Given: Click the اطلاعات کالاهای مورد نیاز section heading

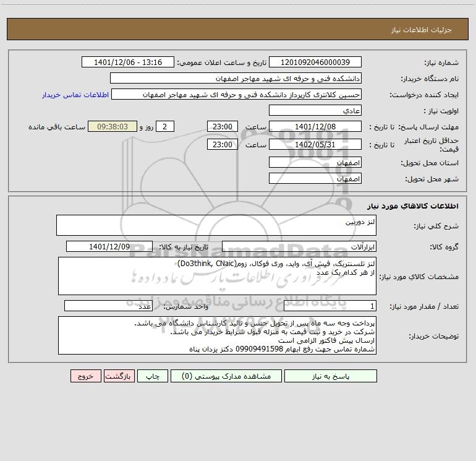Looking at the screenshot, I should click(412, 206).
